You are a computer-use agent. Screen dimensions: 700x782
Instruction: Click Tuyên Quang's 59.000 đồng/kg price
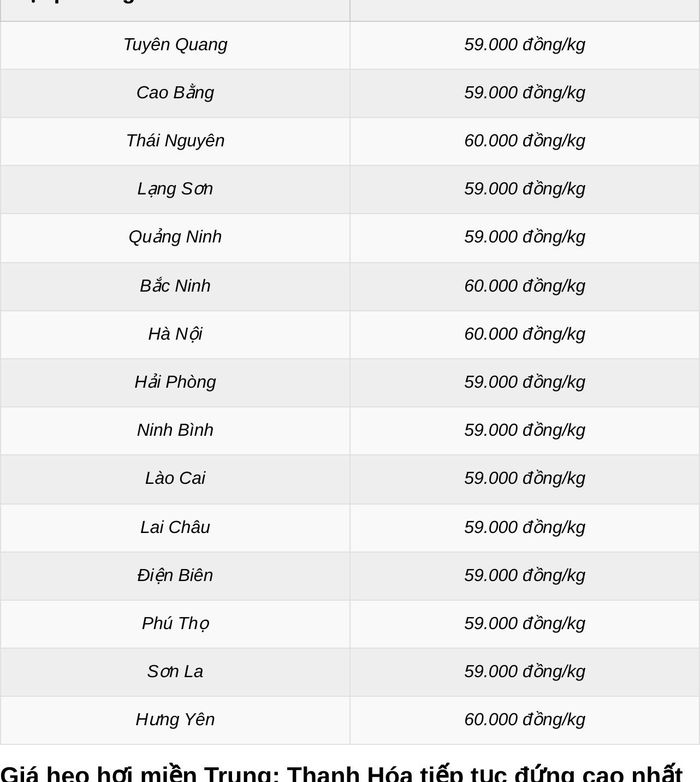525,45
